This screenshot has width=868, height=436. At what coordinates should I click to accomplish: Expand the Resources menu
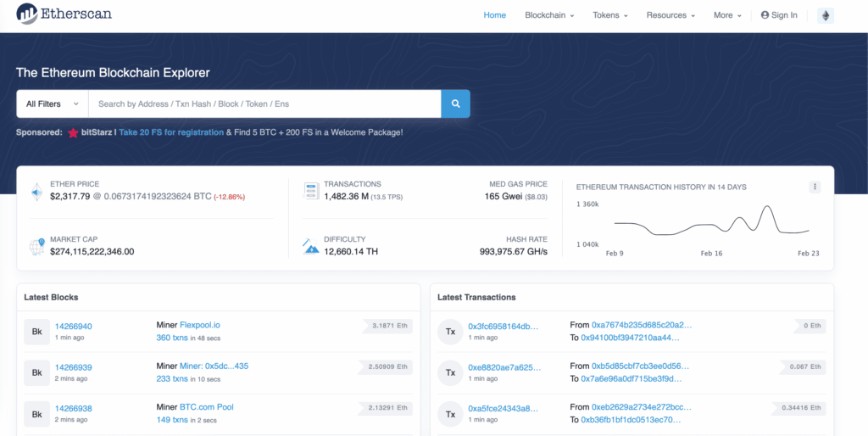coord(670,15)
